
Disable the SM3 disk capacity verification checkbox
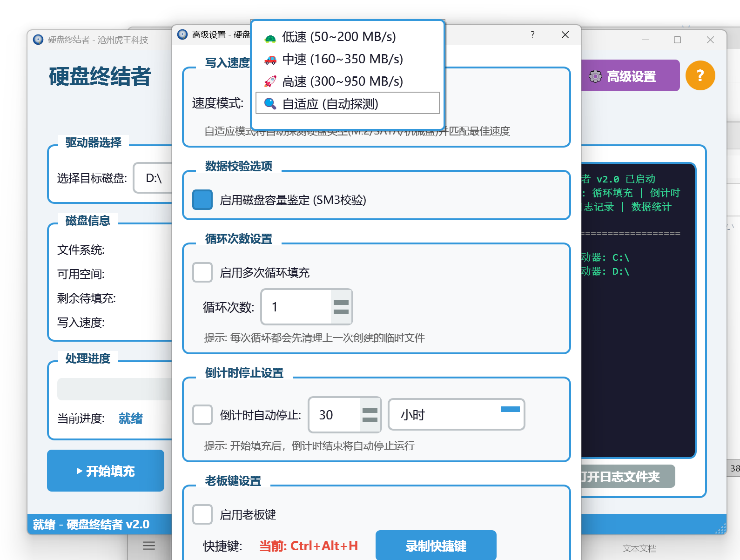(x=202, y=200)
